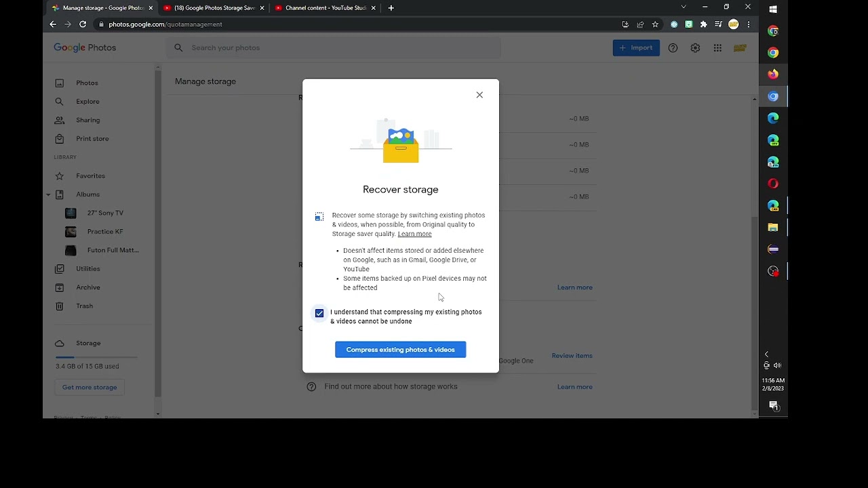Open Google Photos help icon
Image resolution: width=868 pixels, height=488 pixels.
673,48
